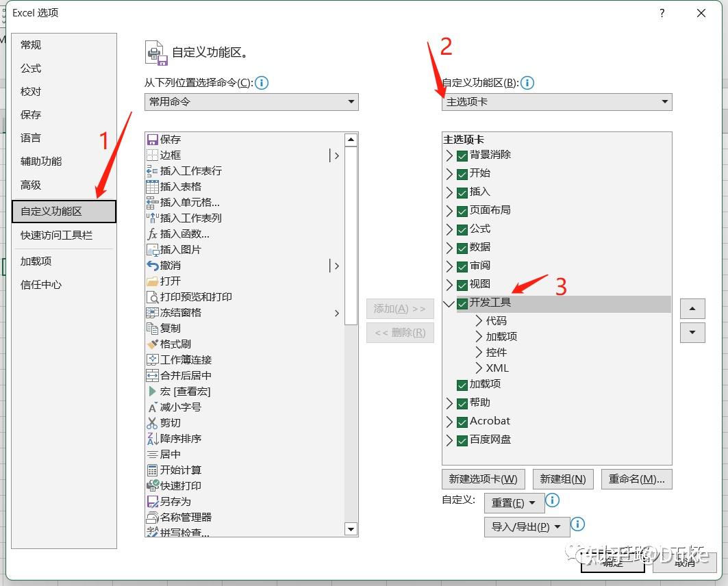This screenshot has width=728, height=586.
Task: Click the 重命名(M) button
Action: (636, 479)
